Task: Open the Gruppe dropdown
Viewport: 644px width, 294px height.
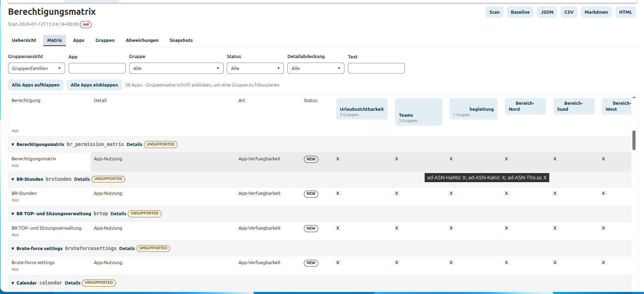Action: pyautogui.click(x=176, y=68)
